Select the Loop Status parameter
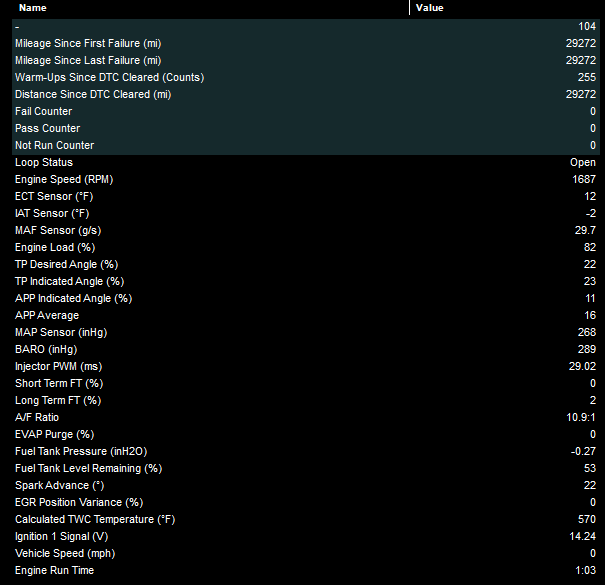 coord(306,162)
